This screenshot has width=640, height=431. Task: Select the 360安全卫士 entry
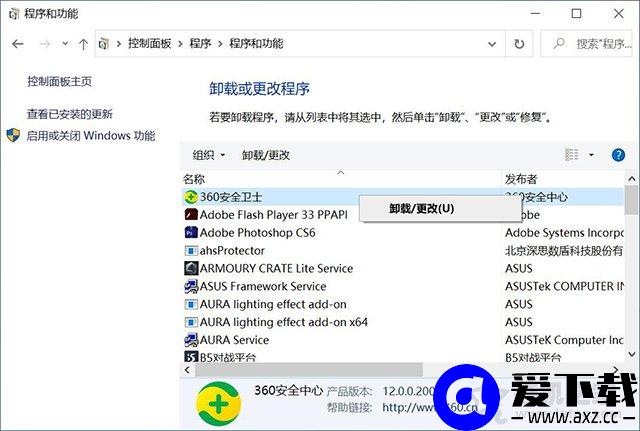(x=231, y=197)
